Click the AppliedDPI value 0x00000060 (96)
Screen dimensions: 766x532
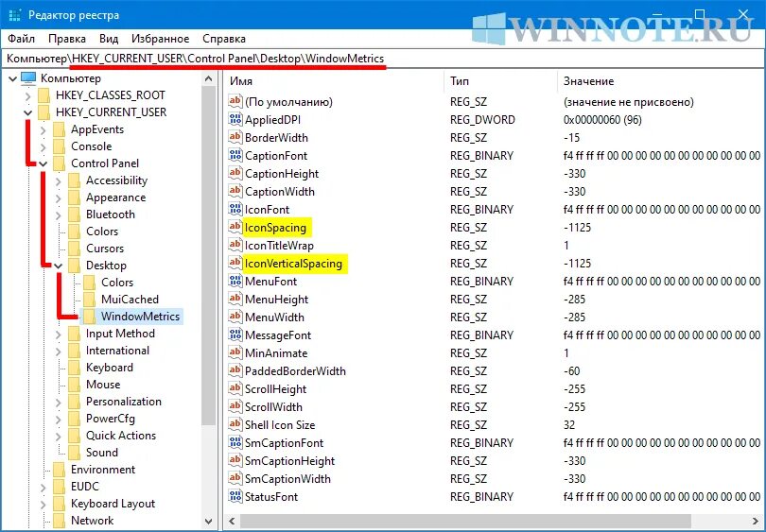point(602,120)
